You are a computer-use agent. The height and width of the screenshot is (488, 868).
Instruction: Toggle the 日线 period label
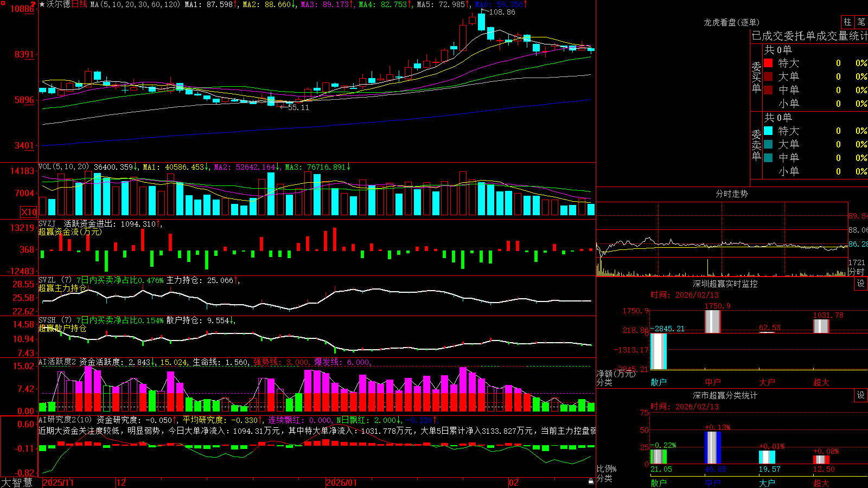tap(79, 4)
